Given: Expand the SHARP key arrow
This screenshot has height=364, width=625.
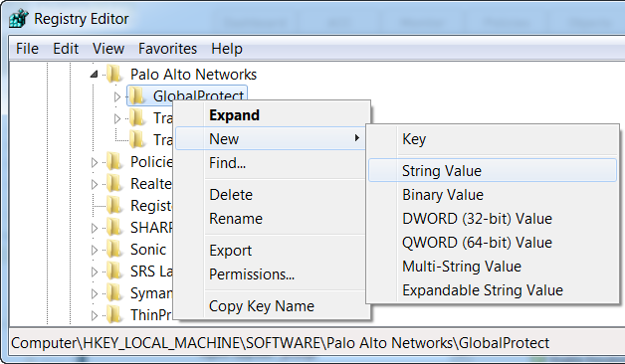Looking at the screenshot, I should (x=95, y=228).
